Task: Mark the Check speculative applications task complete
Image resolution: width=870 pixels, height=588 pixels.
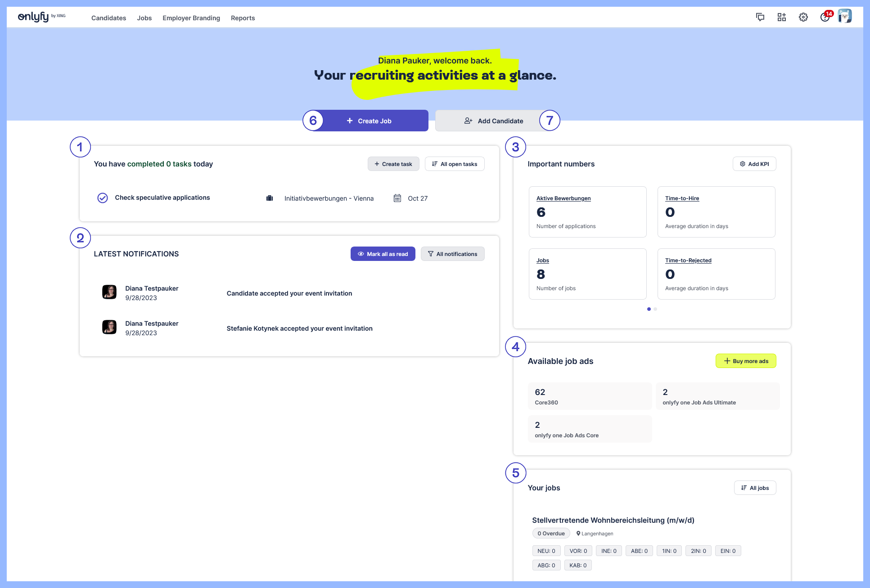Action: point(102,197)
